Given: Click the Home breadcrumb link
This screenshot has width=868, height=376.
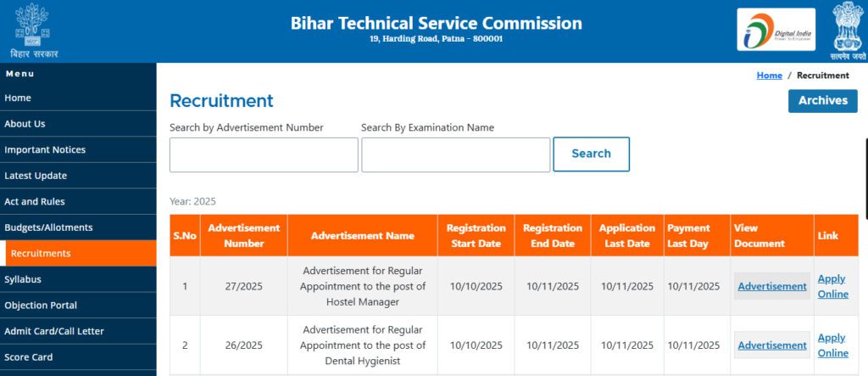Looking at the screenshot, I should pyautogui.click(x=769, y=76).
